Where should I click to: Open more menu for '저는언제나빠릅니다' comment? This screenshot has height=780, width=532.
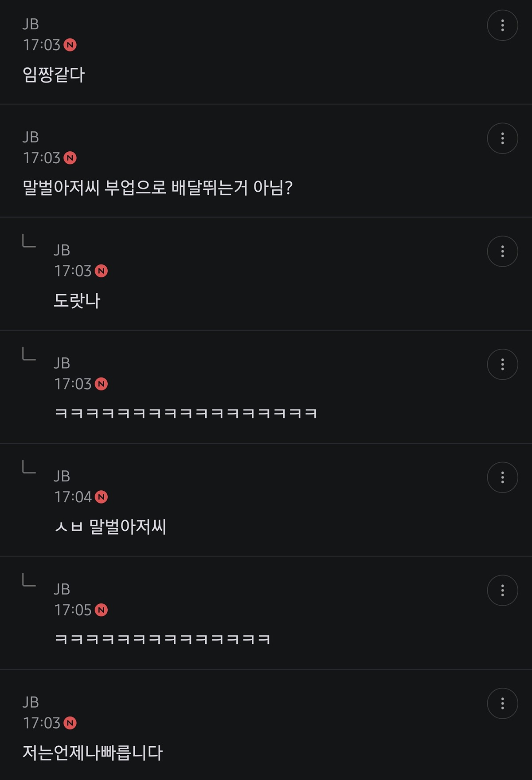[502, 703]
